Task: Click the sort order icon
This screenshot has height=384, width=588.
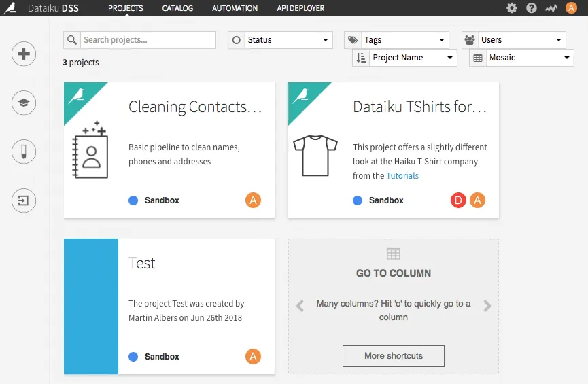Action: tap(361, 58)
